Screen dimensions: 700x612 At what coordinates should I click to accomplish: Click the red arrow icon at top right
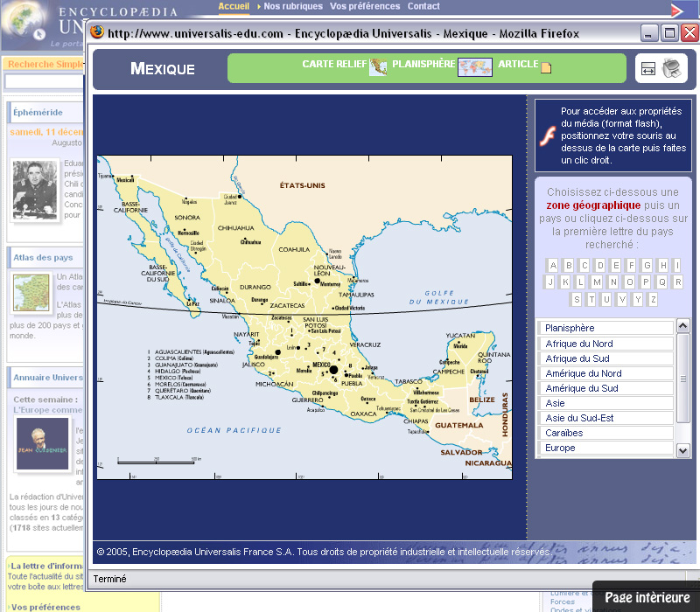(677, 10)
